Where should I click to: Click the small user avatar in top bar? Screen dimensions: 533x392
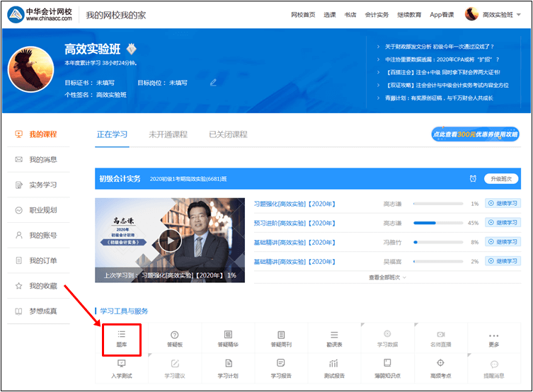pos(471,14)
